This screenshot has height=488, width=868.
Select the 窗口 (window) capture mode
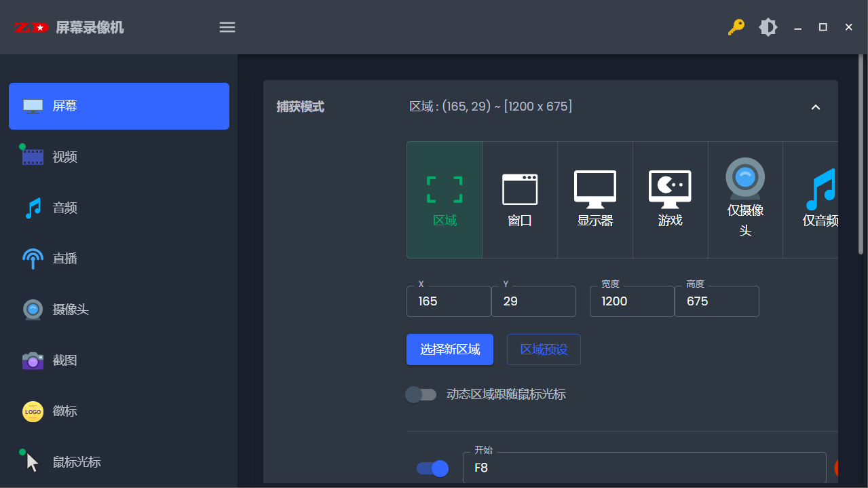[x=519, y=199]
